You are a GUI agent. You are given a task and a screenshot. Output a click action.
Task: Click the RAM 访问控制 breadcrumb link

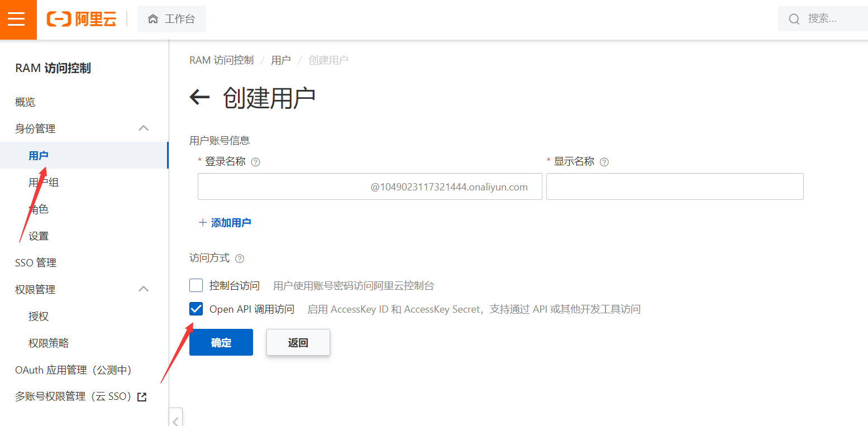222,60
